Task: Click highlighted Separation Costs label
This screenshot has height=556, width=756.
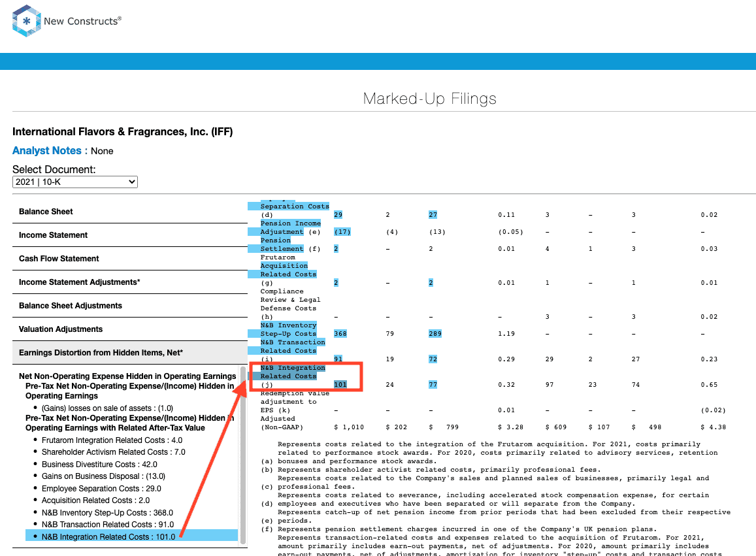Action: tap(295, 206)
